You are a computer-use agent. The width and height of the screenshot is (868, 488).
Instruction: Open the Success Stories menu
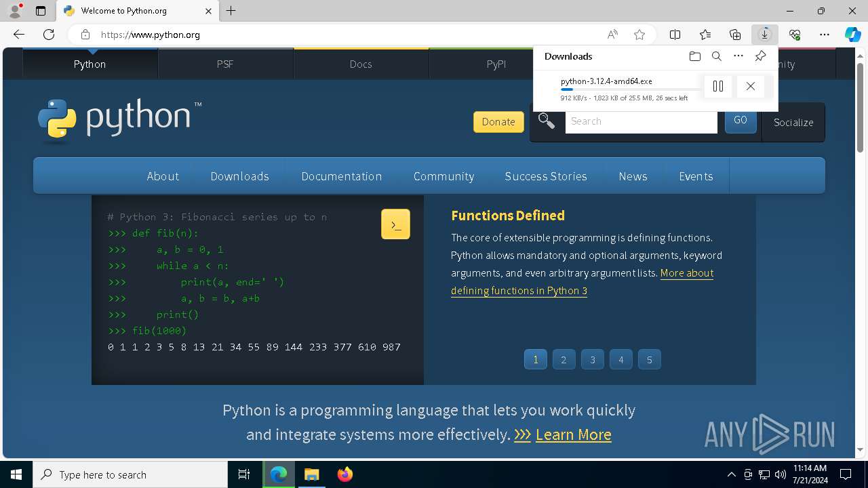point(546,176)
